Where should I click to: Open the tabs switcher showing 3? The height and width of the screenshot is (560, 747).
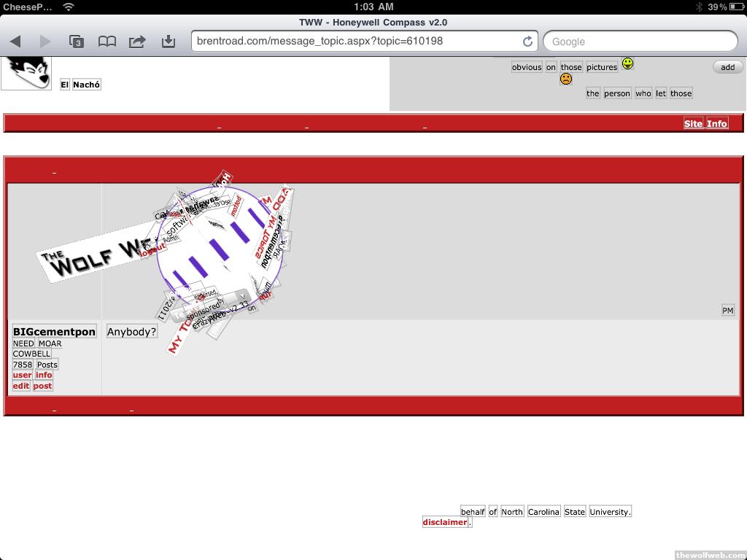coord(76,42)
